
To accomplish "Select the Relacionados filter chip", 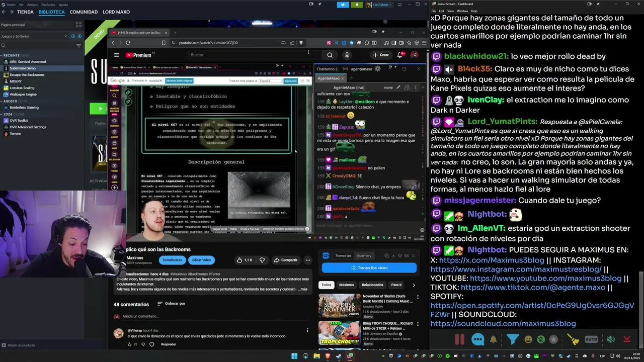I will 372,285.
